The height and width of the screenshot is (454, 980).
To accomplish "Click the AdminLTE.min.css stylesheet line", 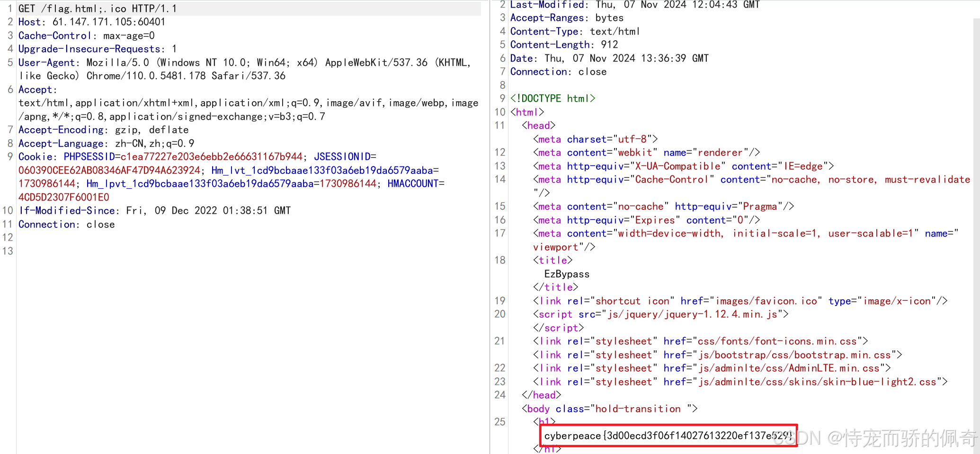I will click(712, 368).
